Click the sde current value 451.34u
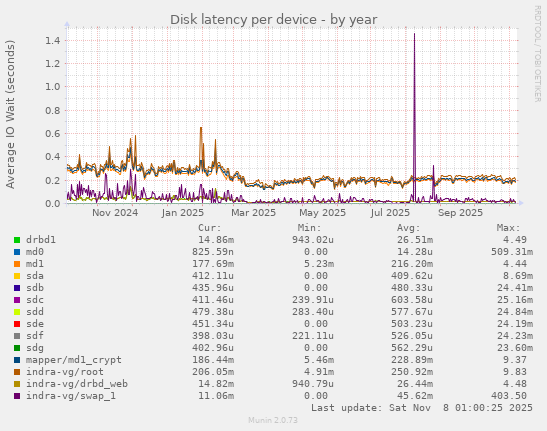 click(x=213, y=324)
